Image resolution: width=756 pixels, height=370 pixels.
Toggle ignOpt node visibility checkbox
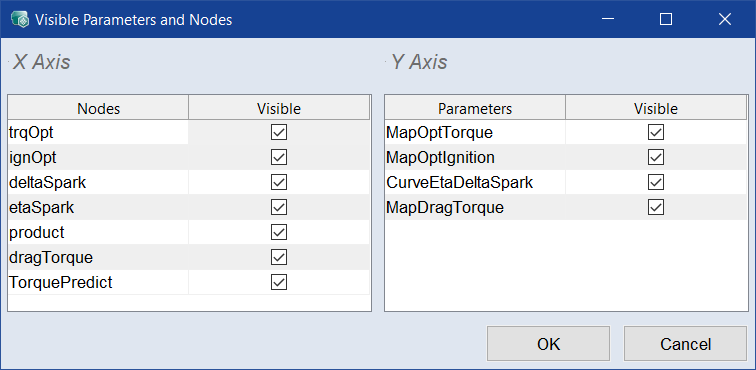279,157
